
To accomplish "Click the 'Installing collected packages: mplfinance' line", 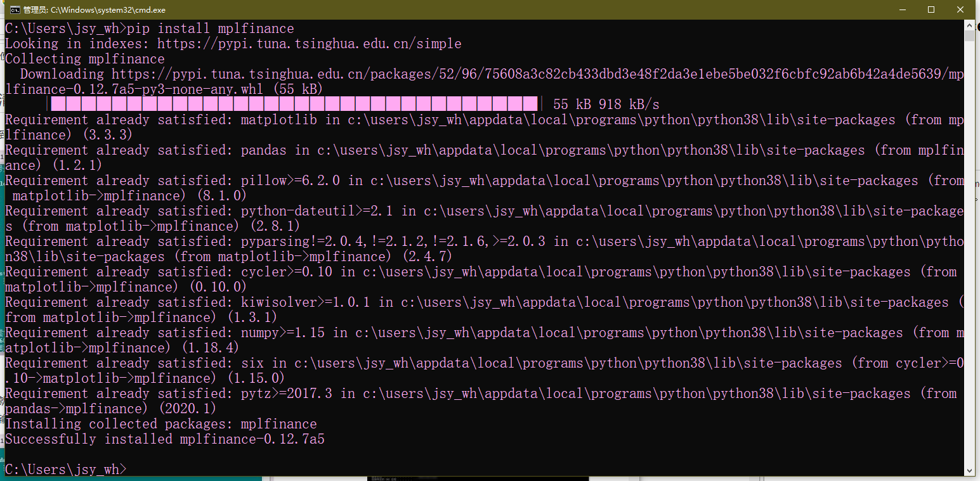I will (159, 423).
